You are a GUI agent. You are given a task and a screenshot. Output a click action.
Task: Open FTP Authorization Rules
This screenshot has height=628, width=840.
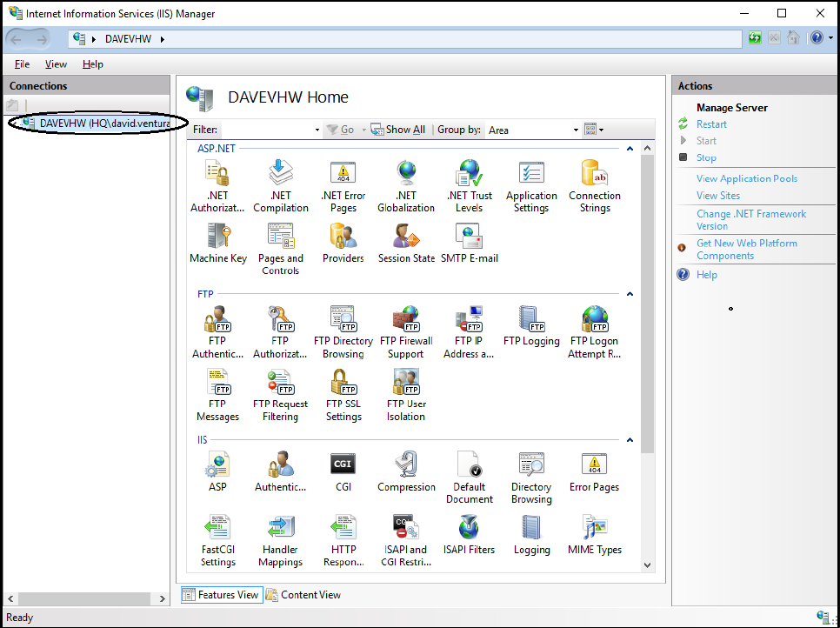[x=280, y=332]
